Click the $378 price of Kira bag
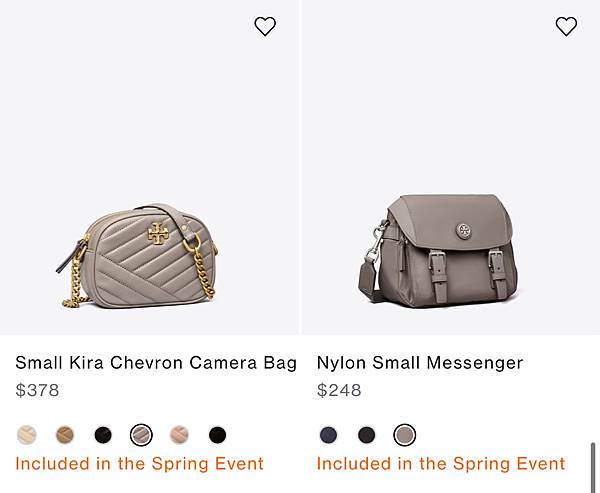 coord(37,390)
